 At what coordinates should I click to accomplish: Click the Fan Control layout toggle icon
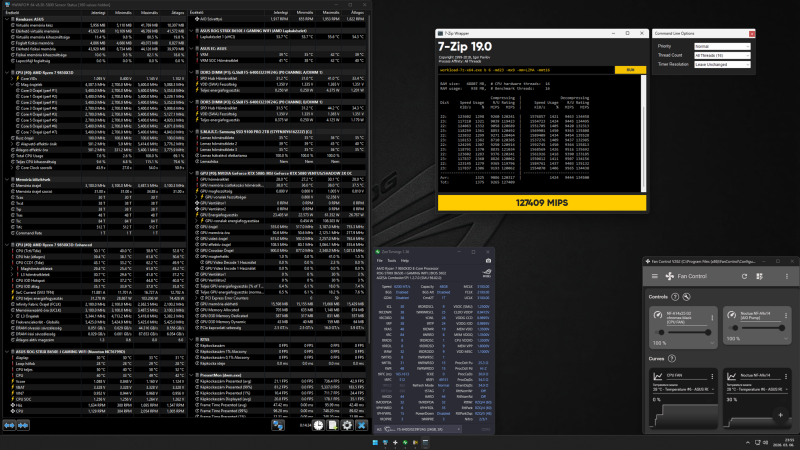click(x=759, y=276)
